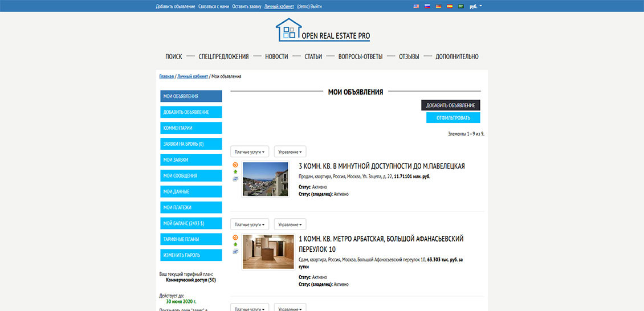Open the Арбатская apartment interior thumbnail
The image size is (644, 311).
click(264, 251)
